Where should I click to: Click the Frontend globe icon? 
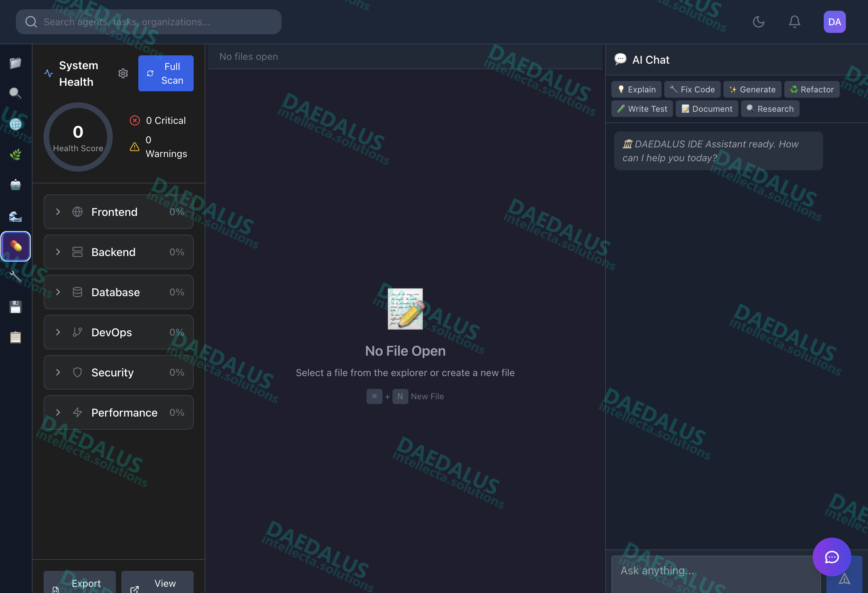[x=77, y=212]
